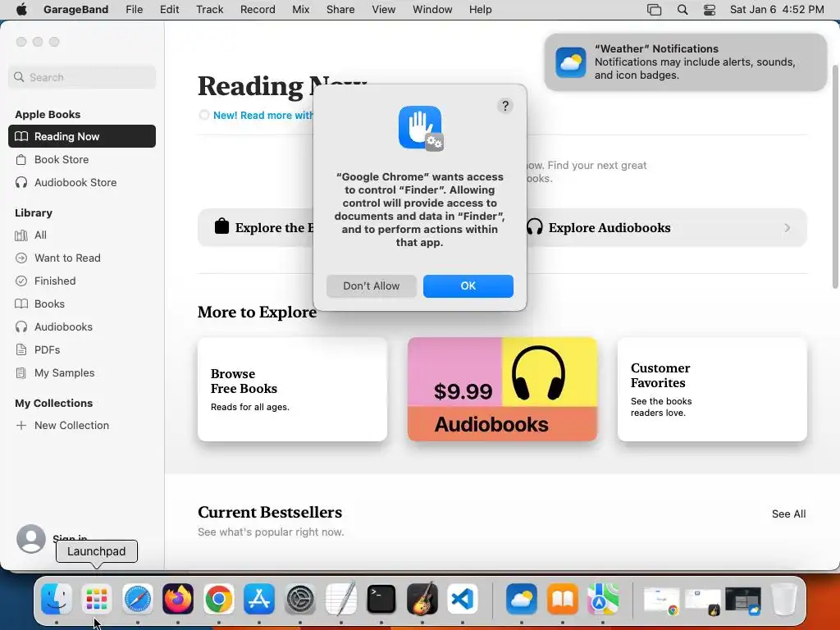Select Books in the Library section
840x630 pixels.
coord(82,304)
